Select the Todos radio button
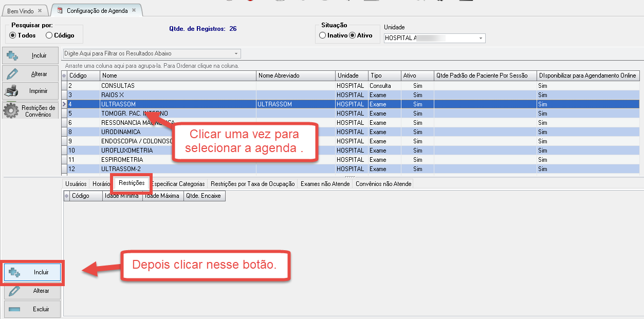Viewport: 644px width, 319px height. point(13,35)
